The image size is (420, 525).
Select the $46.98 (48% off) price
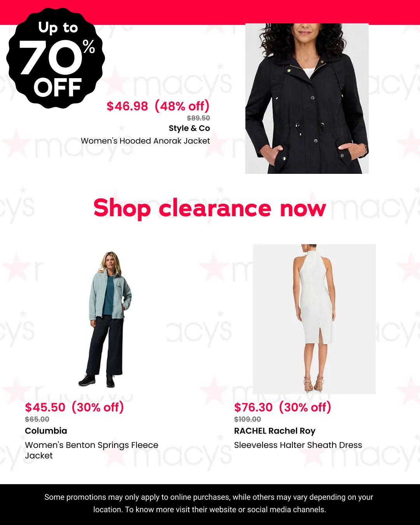(158, 106)
